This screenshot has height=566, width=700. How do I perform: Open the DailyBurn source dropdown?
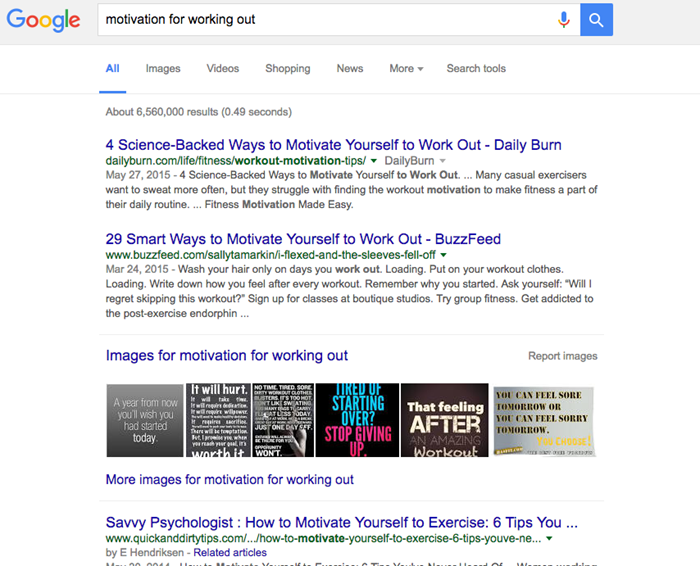415,161
